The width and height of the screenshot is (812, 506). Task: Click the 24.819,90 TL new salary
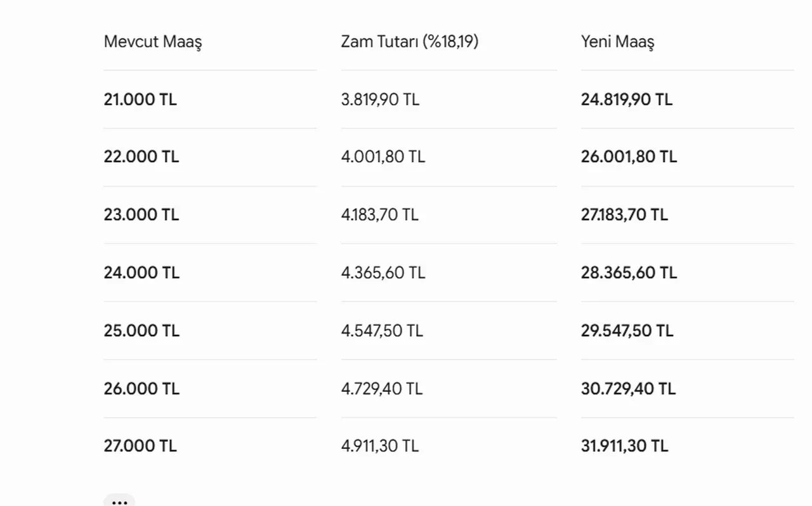tap(627, 100)
